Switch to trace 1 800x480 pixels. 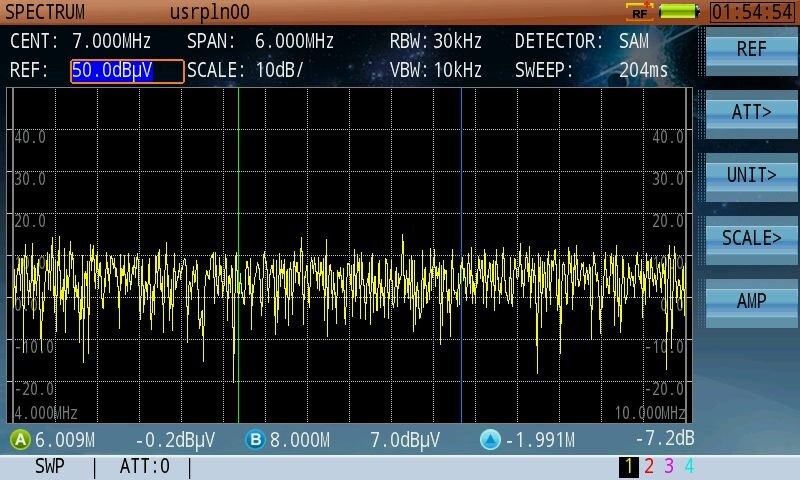click(x=629, y=466)
